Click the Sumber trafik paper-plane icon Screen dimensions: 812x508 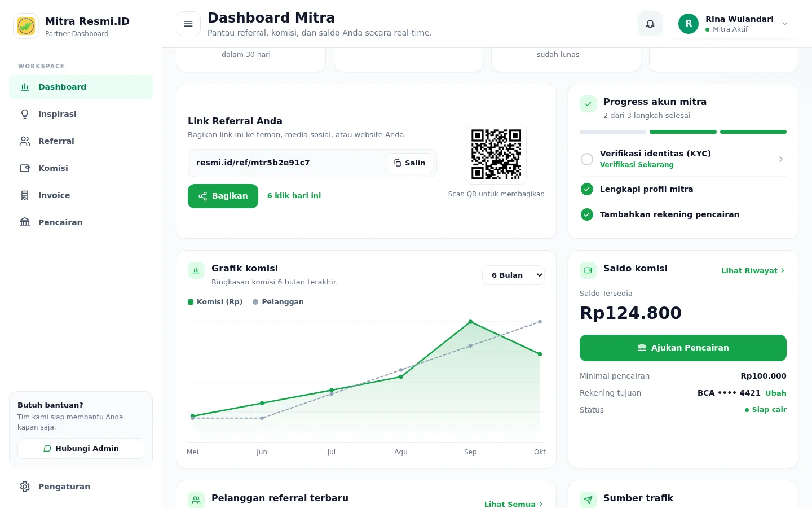[588, 500]
